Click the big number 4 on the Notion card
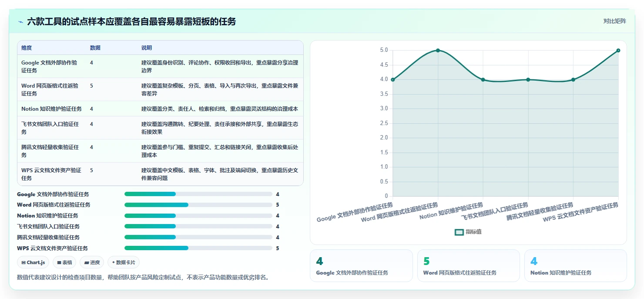 [x=534, y=262]
